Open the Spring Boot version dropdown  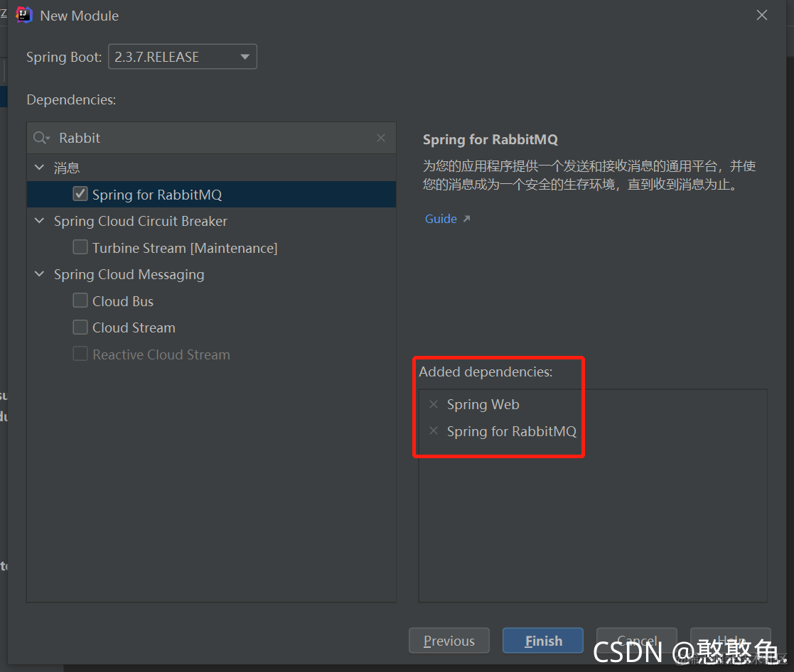[182, 57]
